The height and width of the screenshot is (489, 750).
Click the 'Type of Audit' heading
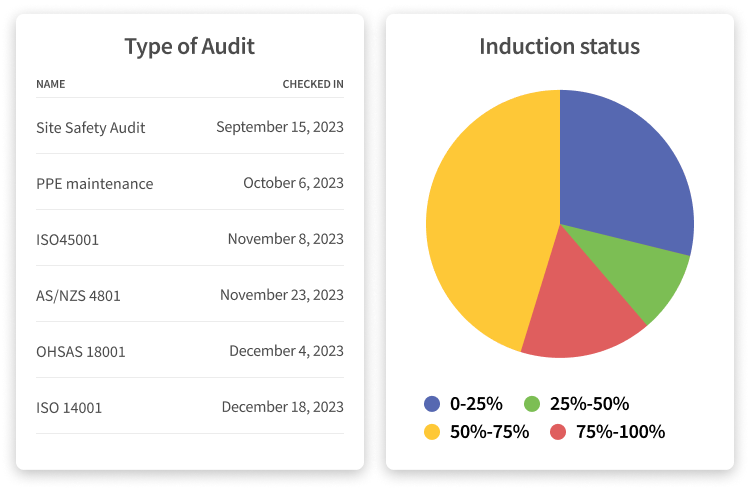189,47
